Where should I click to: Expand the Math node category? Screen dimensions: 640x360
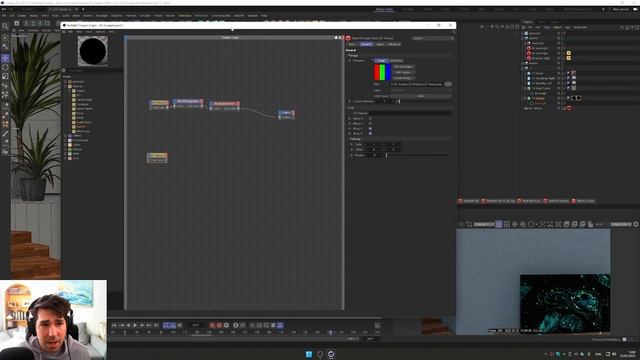66,153
